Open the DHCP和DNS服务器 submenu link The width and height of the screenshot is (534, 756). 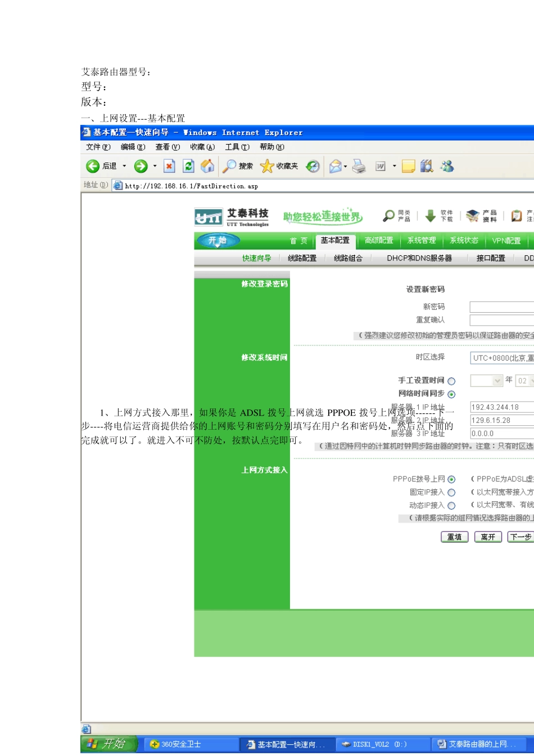419,258
